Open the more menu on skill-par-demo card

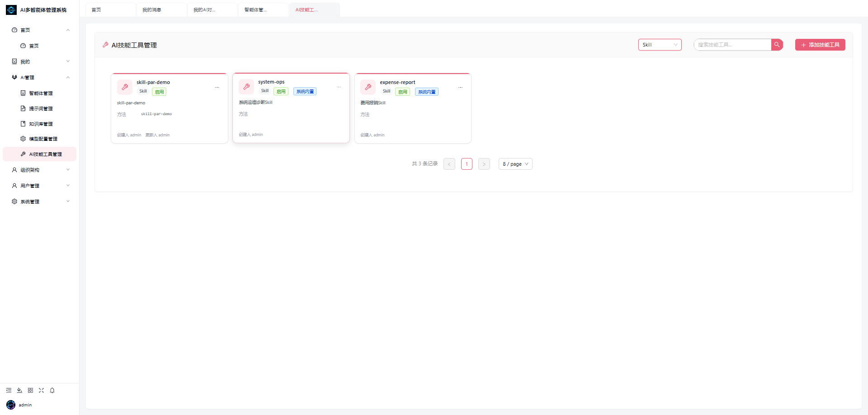coord(217,88)
